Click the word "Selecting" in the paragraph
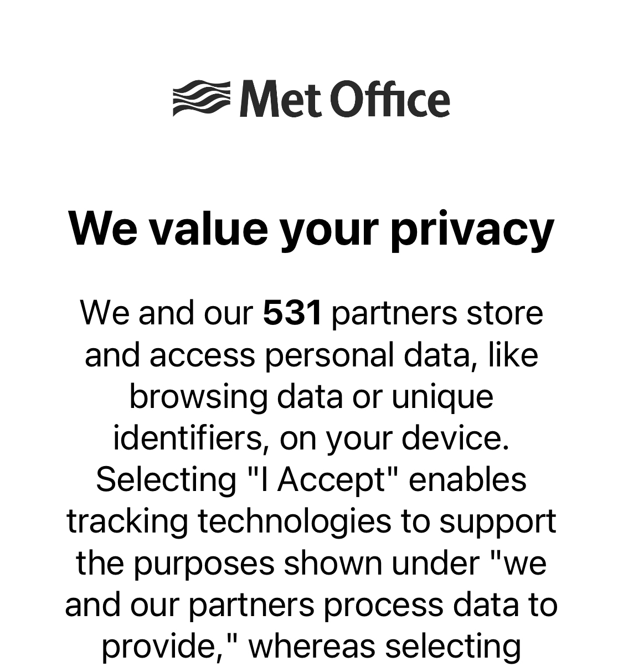The width and height of the screenshot is (623, 672). tap(166, 479)
